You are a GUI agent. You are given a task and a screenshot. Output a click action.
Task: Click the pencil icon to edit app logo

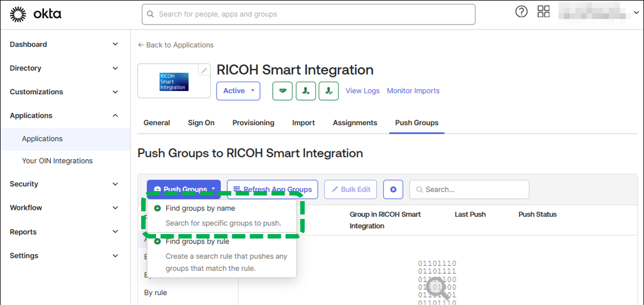(x=204, y=70)
